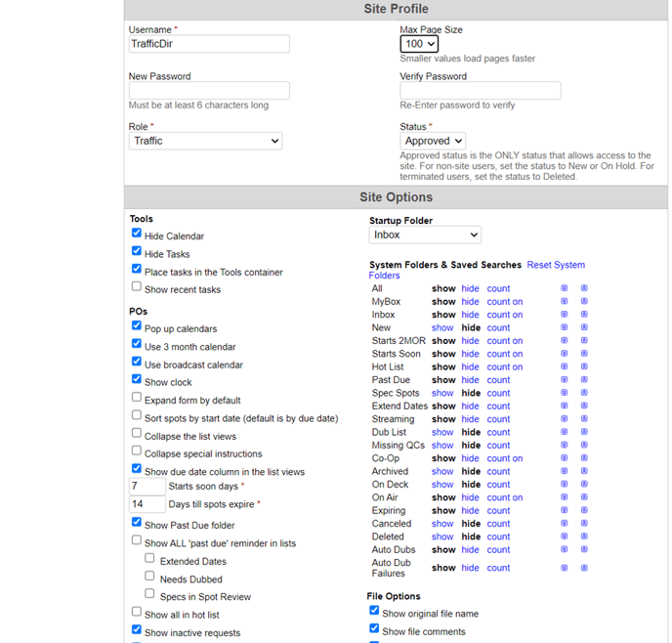The image size is (672, 643).
Task: Click the second blue icon in Hot List row
Action: click(584, 366)
